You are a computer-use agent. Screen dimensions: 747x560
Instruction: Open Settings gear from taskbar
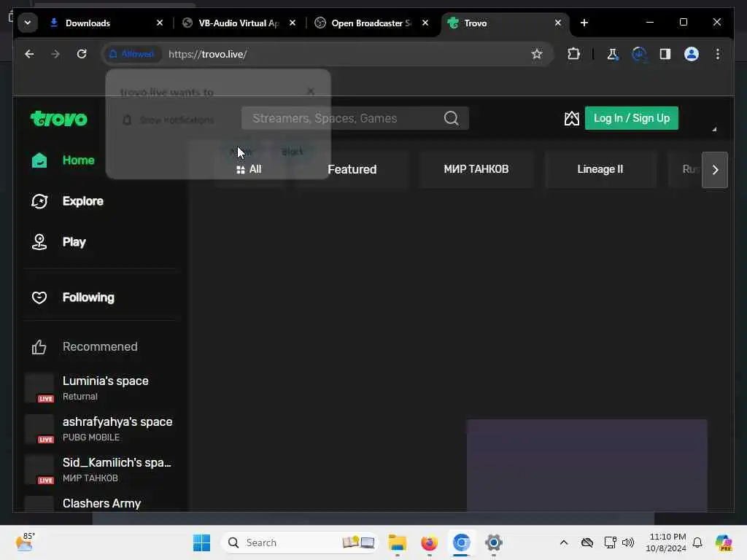(494, 542)
